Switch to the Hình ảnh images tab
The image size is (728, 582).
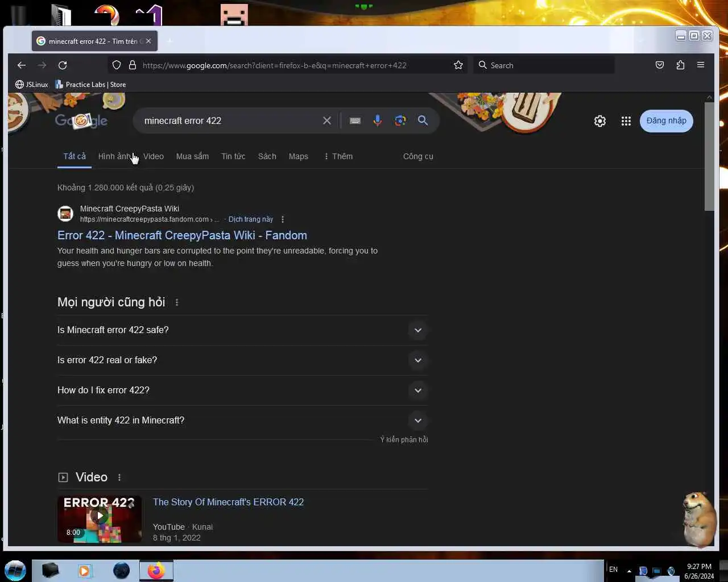pyautogui.click(x=114, y=156)
